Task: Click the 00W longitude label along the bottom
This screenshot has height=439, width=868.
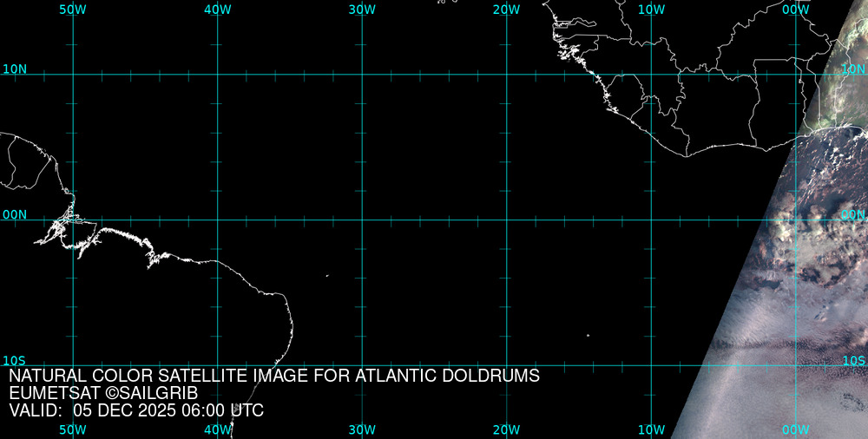Action: point(796,429)
